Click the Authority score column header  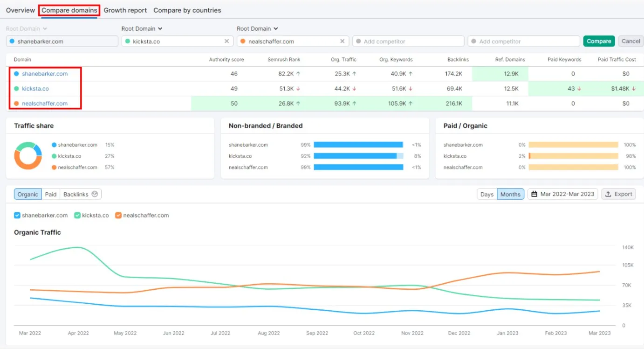point(226,60)
